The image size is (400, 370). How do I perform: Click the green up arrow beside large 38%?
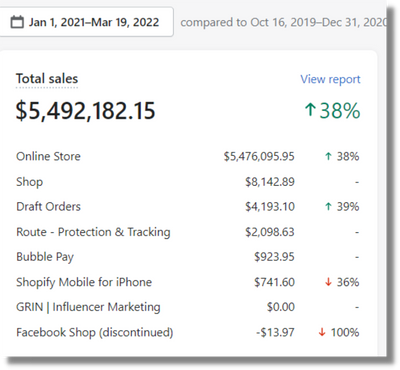point(310,110)
